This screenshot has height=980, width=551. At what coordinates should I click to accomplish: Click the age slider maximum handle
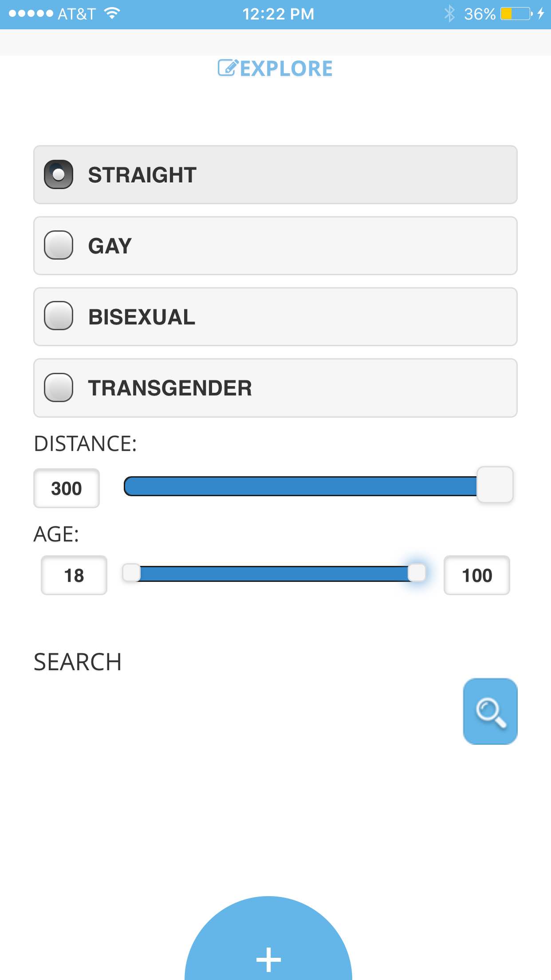point(417,573)
